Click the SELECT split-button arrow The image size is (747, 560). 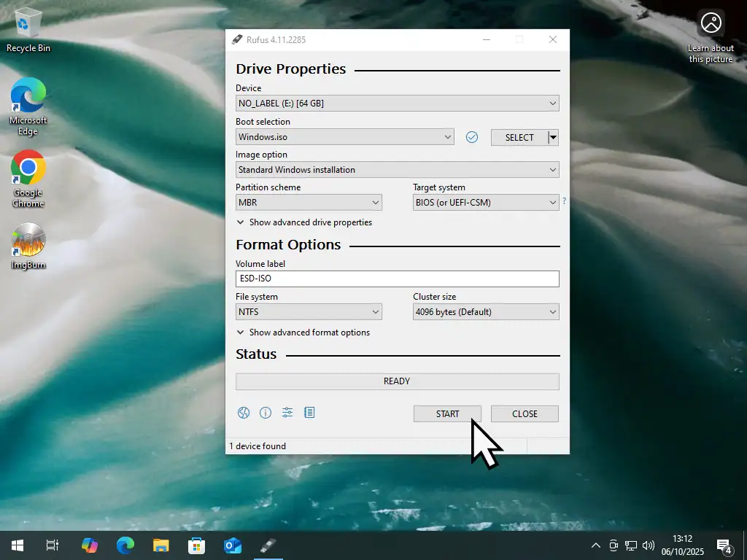click(553, 137)
